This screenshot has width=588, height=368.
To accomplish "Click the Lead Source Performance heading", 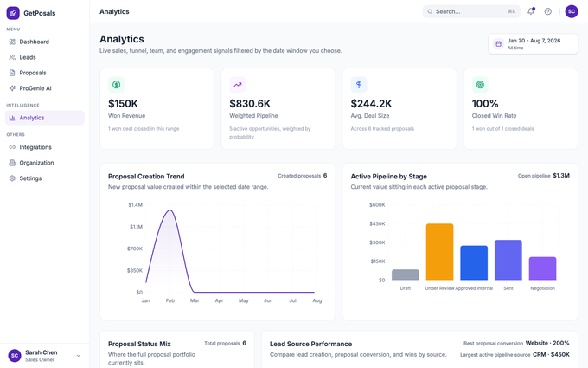I will click(x=311, y=344).
